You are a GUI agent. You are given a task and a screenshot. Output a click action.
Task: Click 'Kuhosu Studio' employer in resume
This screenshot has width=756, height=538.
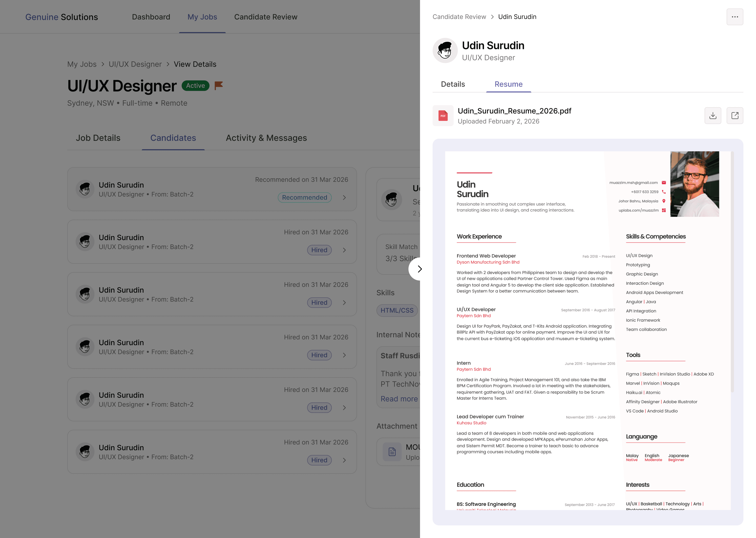click(471, 423)
